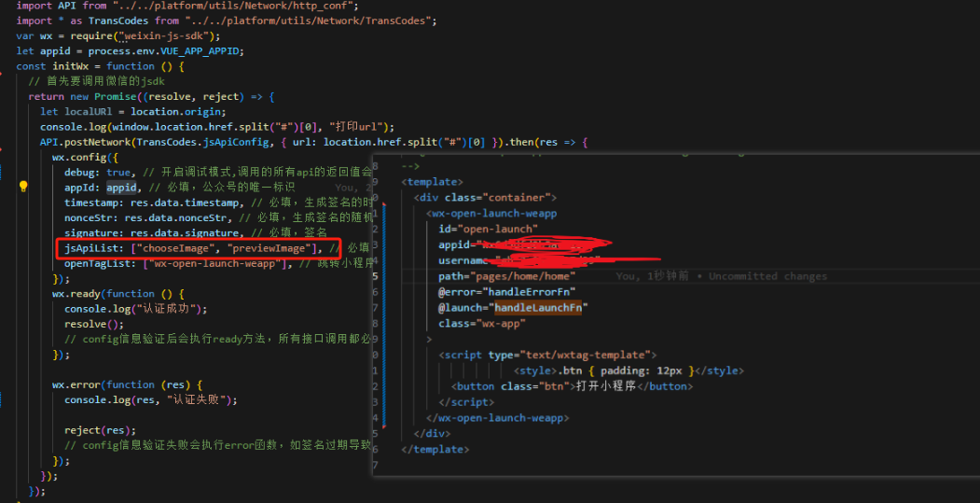This screenshot has width=980, height=503.
Task: Click the highlighted handleLaunchFn handler
Action: [x=538, y=307]
